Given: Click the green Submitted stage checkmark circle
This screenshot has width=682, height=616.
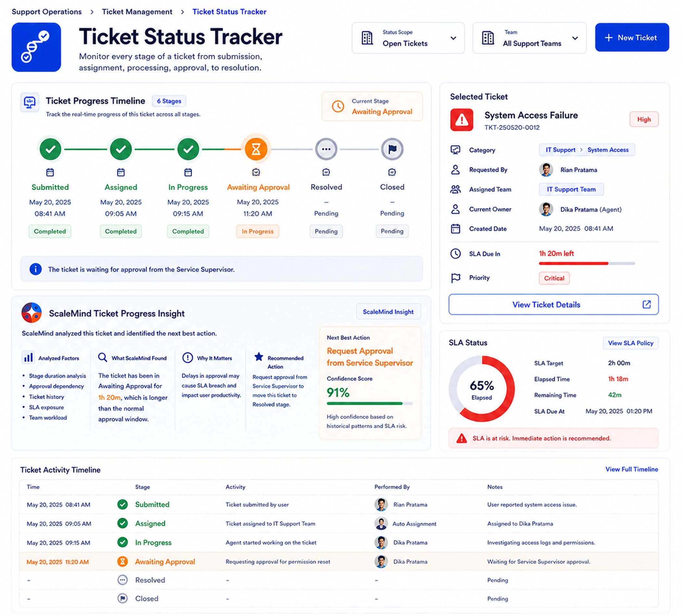Looking at the screenshot, I should tap(50, 149).
